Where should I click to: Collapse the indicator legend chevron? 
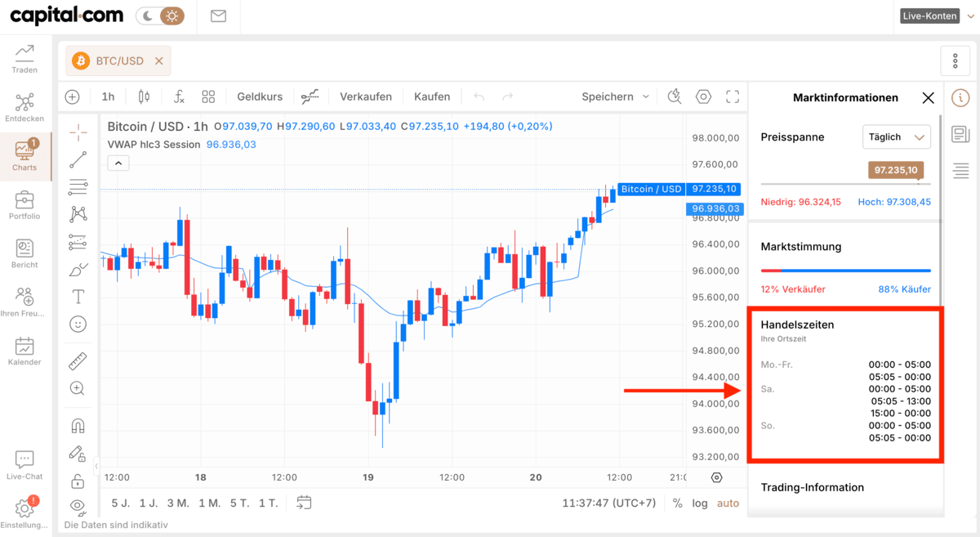tap(118, 163)
